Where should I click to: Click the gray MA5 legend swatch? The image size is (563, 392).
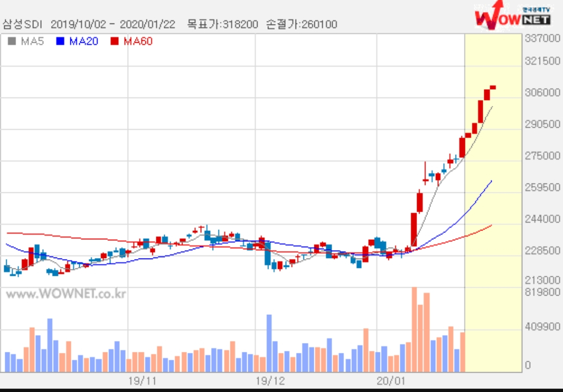pos(12,41)
